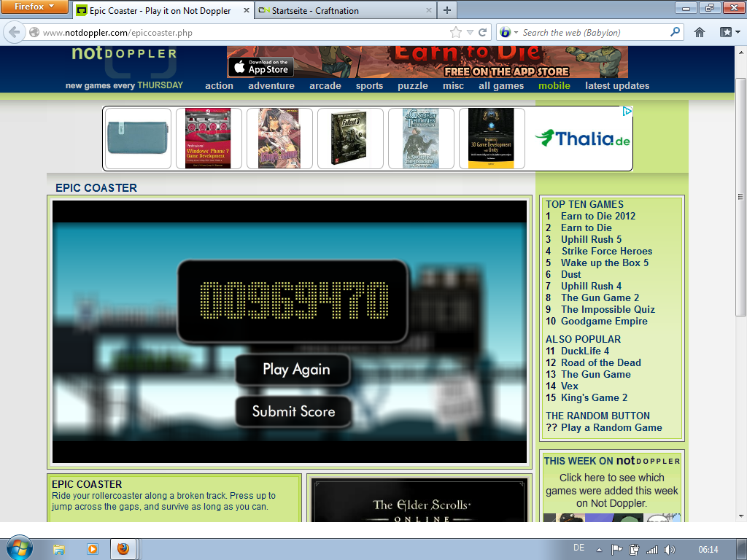Click the AdChoices icon on Thalia ad
The width and height of the screenshot is (747, 560).
pyautogui.click(x=627, y=111)
